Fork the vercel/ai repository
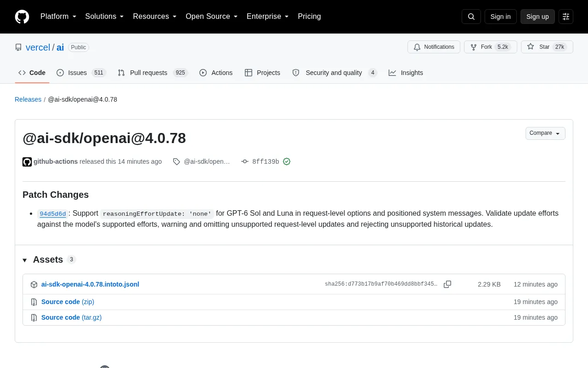Viewport: 588px width, 368px height. coord(491,47)
